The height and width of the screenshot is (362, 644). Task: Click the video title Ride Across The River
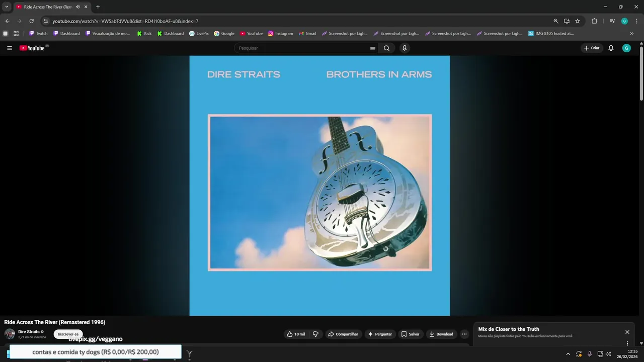54,322
